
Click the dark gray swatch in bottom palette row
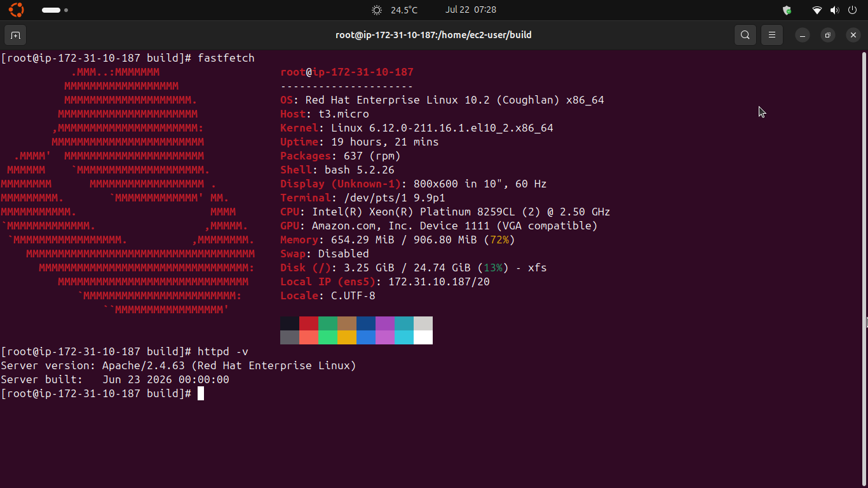pos(290,337)
